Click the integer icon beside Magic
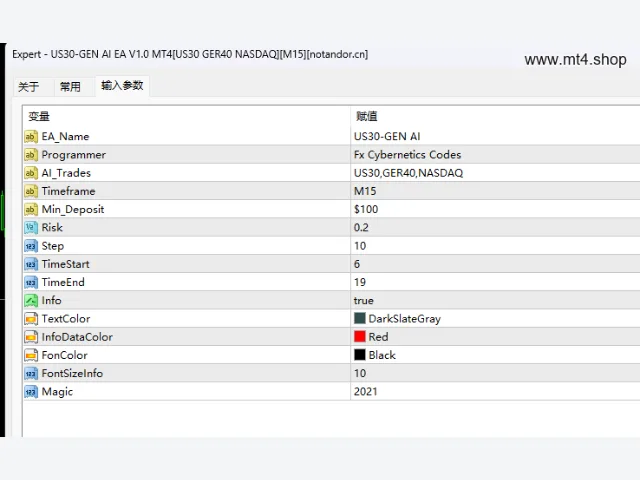The height and width of the screenshot is (480, 640). click(31, 391)
